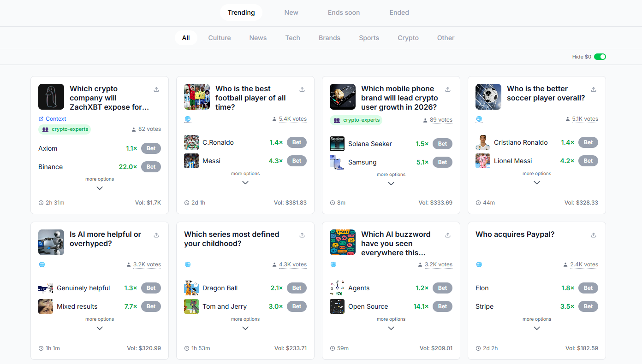Bet on Messi at 4.3x odds
The height and width of the screenshot is (364, 642).
[297, 160]
